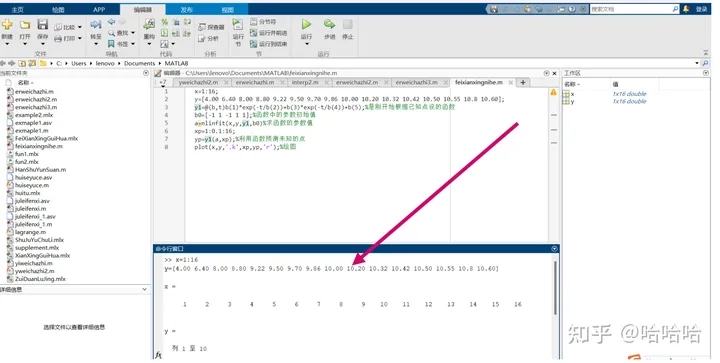Image resolution: width=720 pixels, height=363 pixels.
Task: Click the search documentation input field
Action: (x=631, y=9)
